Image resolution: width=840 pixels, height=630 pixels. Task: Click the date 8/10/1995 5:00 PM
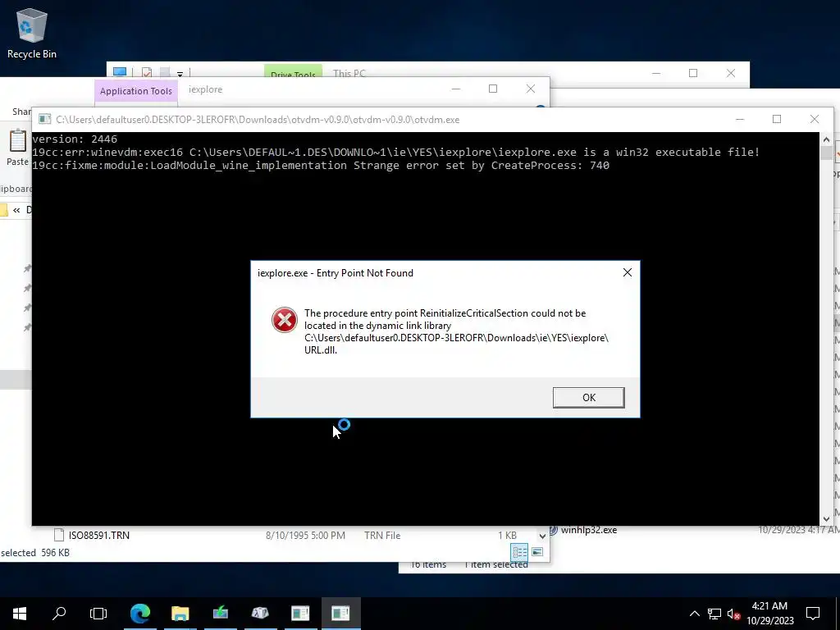click(x=305, y=535)
